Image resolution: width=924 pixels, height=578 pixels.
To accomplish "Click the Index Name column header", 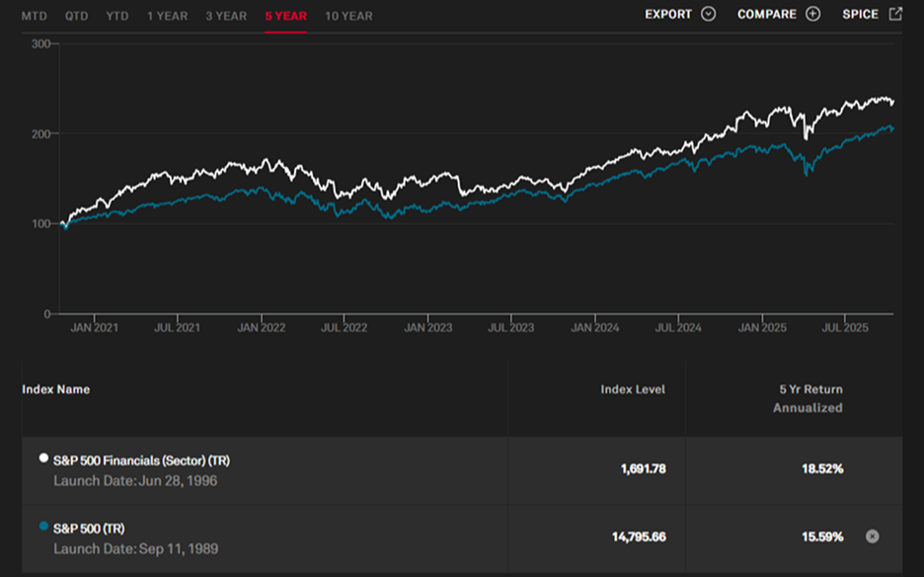I will (x=56, y=389).
